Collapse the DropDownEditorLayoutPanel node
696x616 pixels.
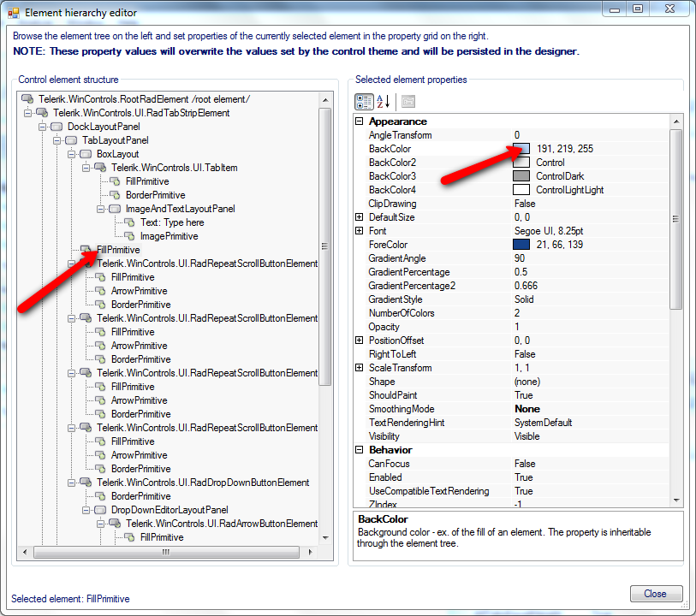coord(86,510)
